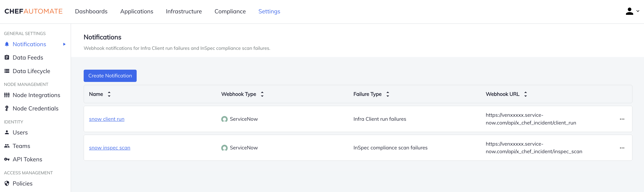This screenshot has height=192, width=644.
Task: Click the Chef Automate logo
Action: [34, 11]
